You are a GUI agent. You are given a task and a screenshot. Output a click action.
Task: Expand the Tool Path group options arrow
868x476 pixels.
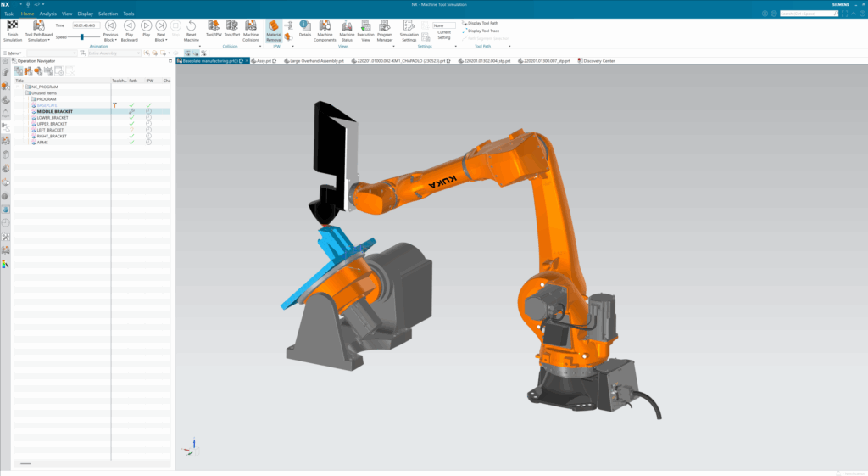(x=509, y=47)
